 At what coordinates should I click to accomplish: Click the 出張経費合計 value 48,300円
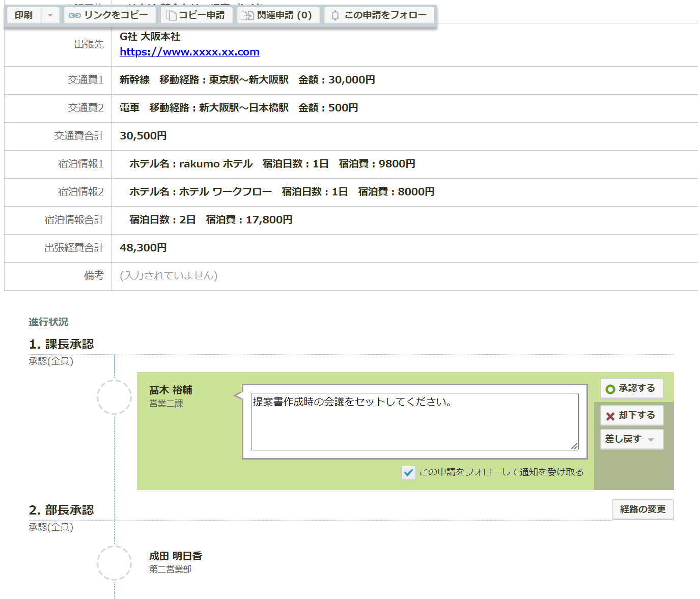click(143, 248)
